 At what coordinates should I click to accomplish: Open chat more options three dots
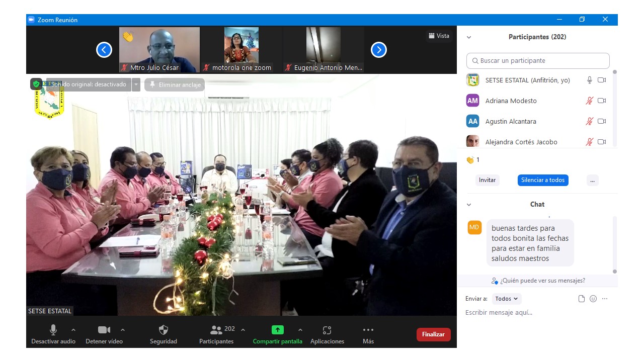[x=605, y=299]
